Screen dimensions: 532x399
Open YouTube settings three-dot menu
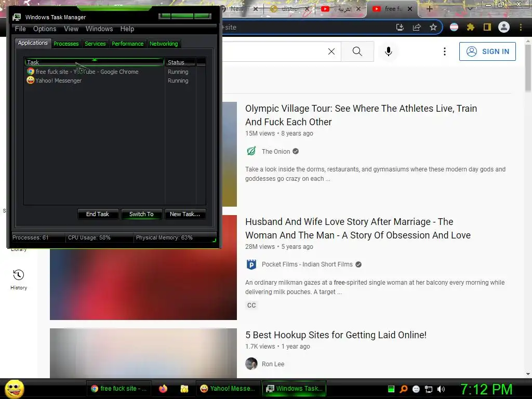445,51
